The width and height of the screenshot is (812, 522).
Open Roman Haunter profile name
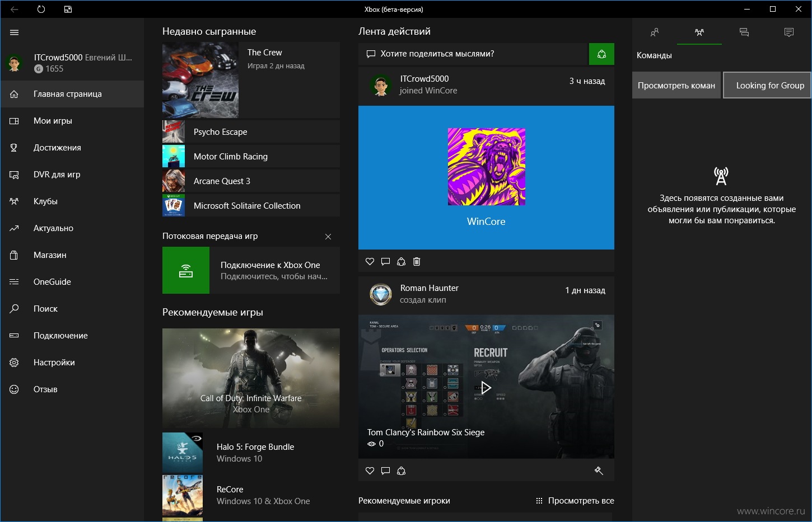click(429, 288)
